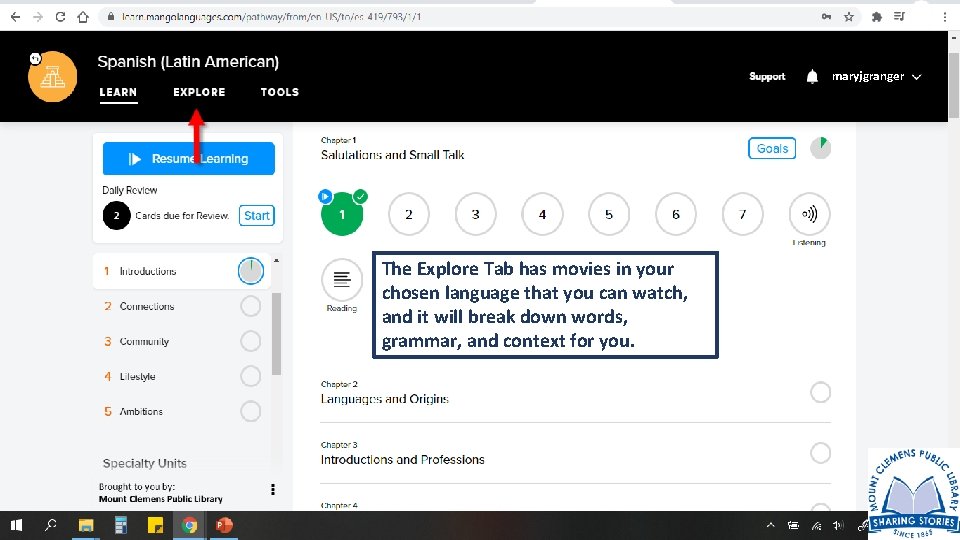Open the Chapter 1 Goals button
This screenshot has height=540, width=960.
pyautogui.click(x=772, y=148)
